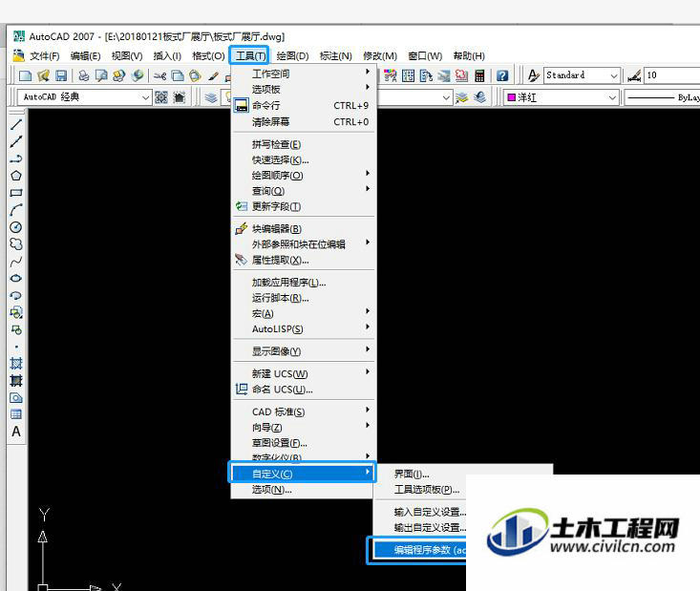This screenshot has height=591, width=700.
Task: Select the Hatch tool
Action: coord(16,364)
